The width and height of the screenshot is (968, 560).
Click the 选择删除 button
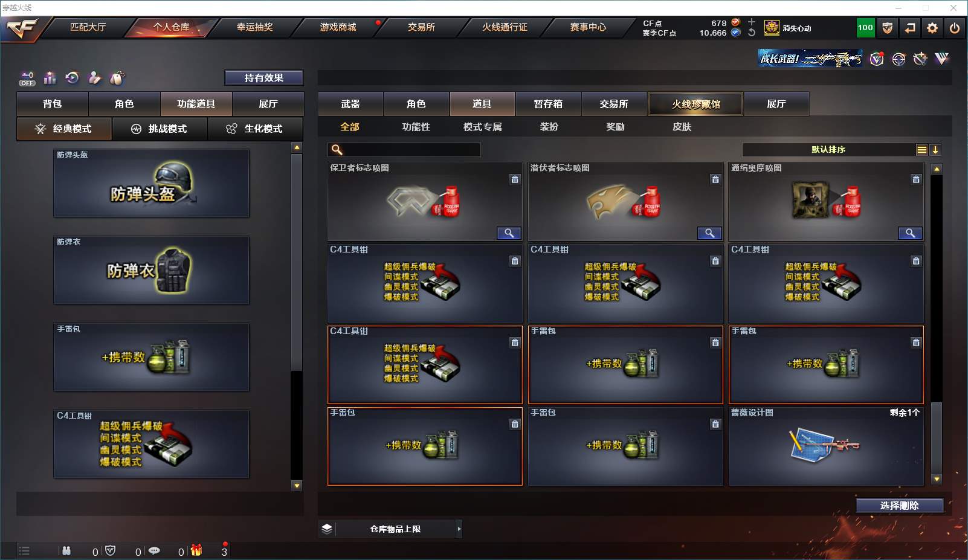(x=899, y=506)
